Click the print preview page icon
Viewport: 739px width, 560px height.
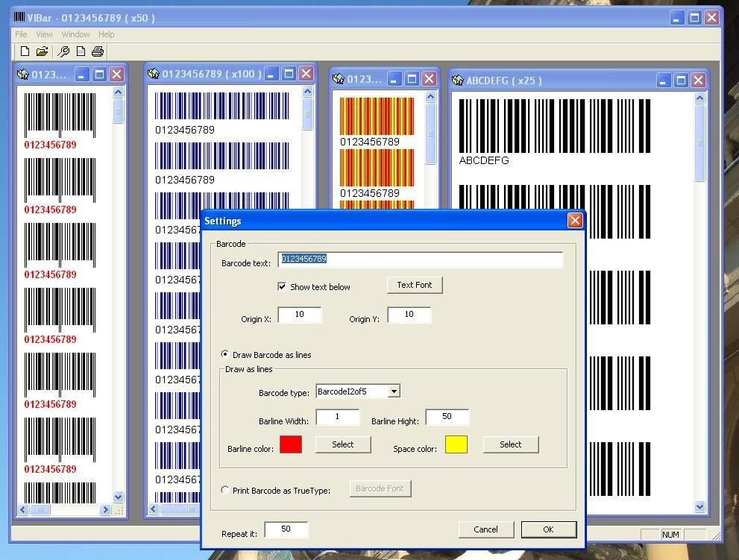tap(81, 51)
